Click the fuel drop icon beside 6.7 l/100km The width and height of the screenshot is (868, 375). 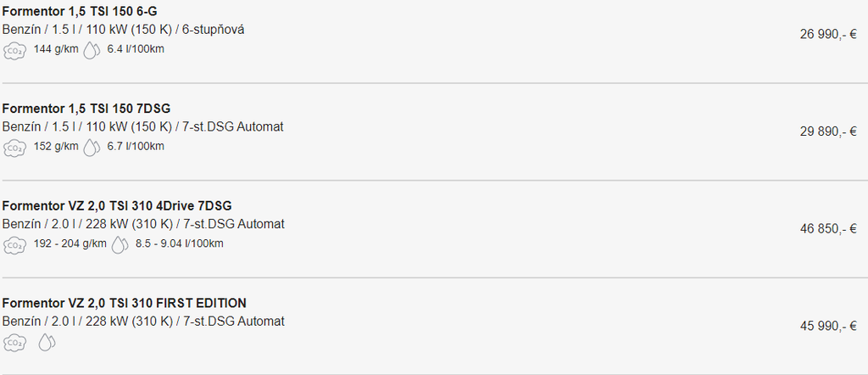coord(92,148)
